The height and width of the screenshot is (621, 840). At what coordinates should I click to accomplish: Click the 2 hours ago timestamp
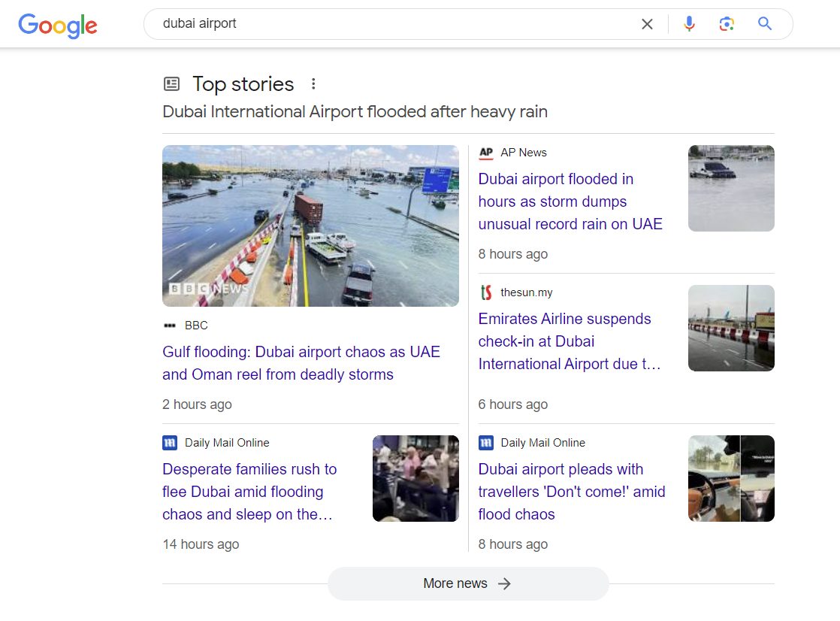coord(197,404)
